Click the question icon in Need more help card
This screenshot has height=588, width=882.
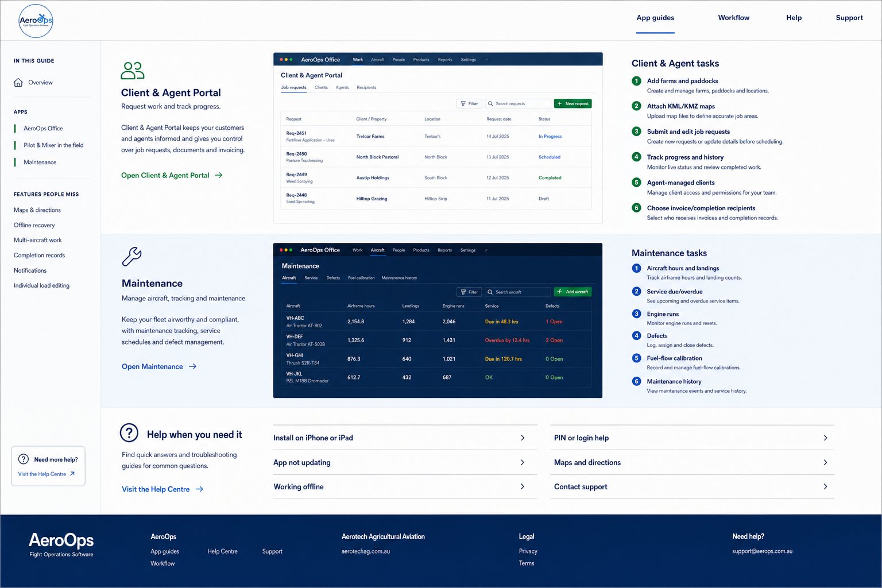pyautogui.click(x=24, y=459)
